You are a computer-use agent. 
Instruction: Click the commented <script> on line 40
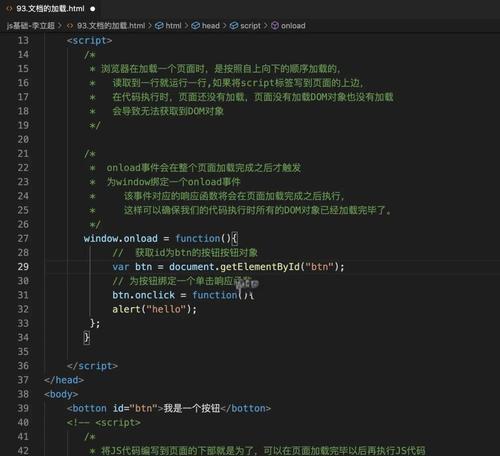[118, 422]
